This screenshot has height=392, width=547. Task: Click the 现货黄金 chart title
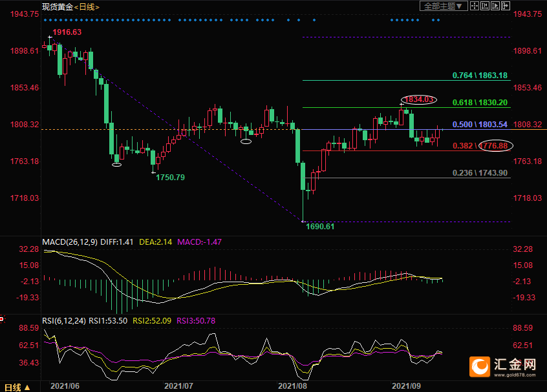[x=58, y=7]
